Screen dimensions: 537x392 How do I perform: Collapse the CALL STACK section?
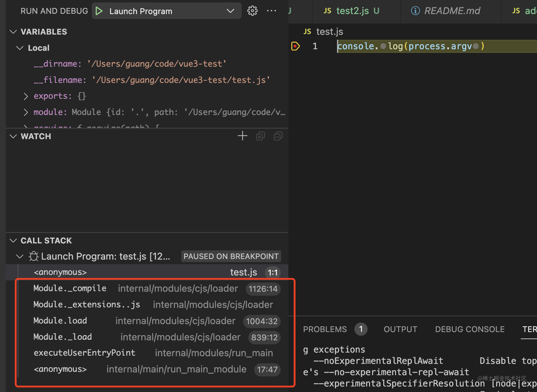[x=13, y=241]
